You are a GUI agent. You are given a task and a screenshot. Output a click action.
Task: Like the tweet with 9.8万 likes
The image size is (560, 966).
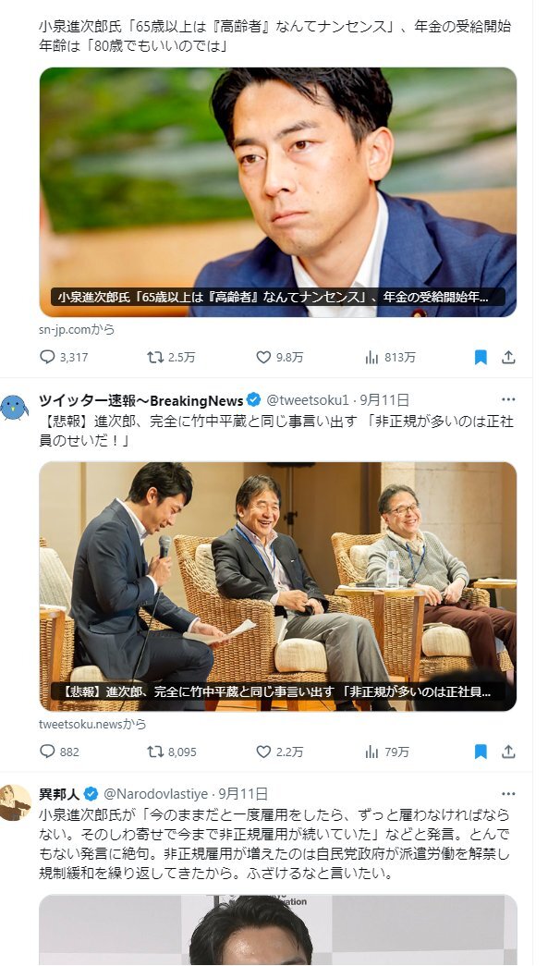pos(279,358)
